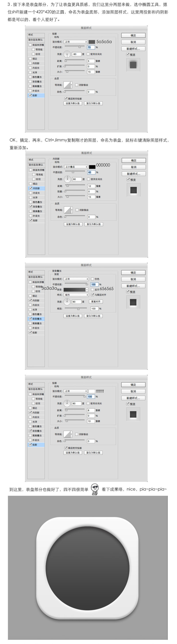Open 混合模式 正常 dropdown in the 5a5a5a dialog
177x644 pixels.
tap(76, 42)
